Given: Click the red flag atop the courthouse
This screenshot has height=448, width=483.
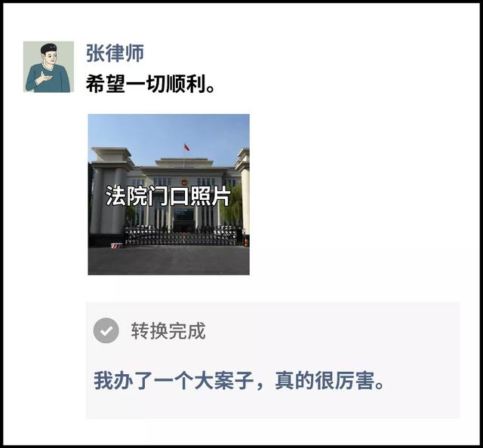Looking at the screenshot, I should point(186,147).
